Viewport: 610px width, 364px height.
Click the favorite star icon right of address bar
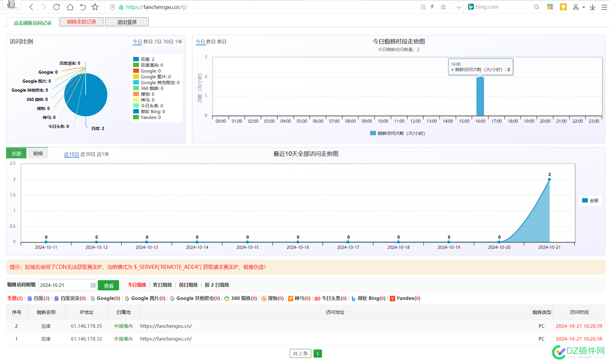[x=443, y=7]
